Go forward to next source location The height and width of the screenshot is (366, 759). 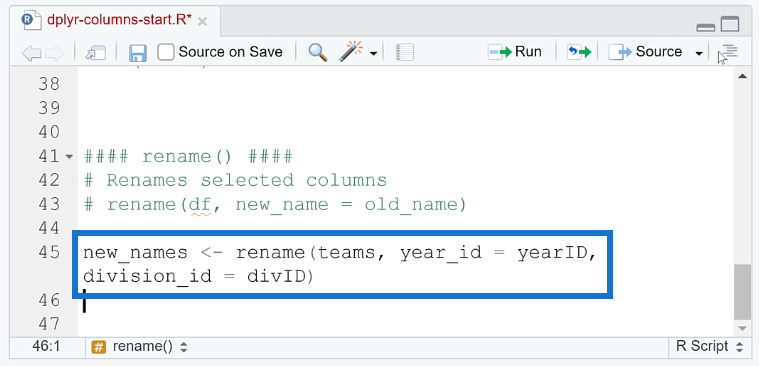point(54,53)
